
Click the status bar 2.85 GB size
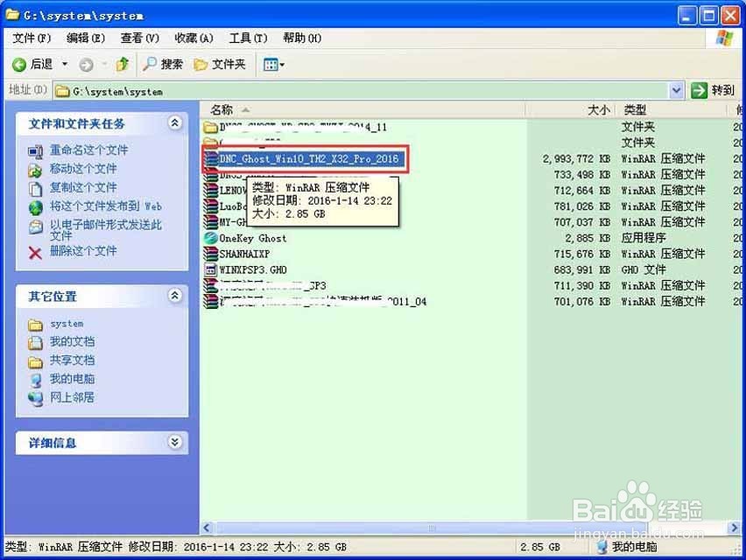pyautogui.click(x=540, y=547)
